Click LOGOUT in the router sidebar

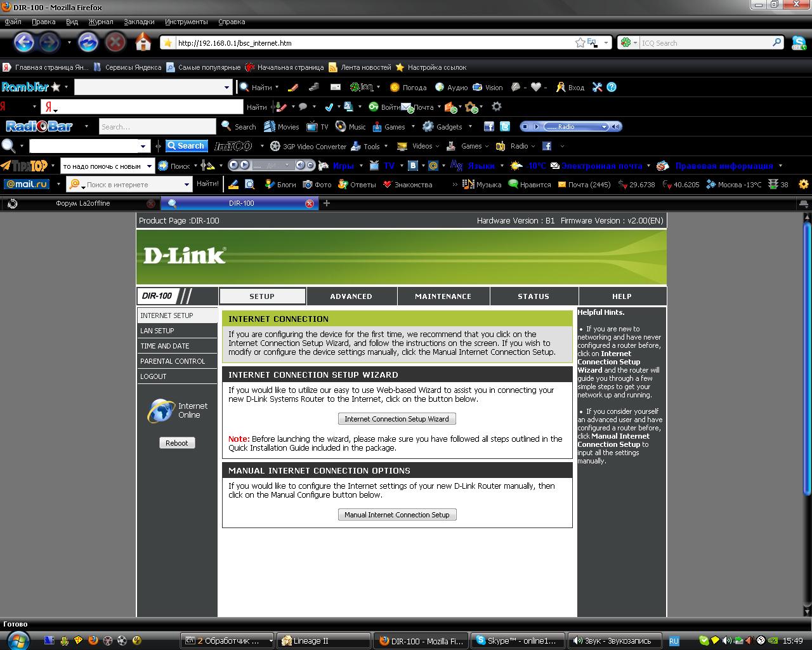coord(177,376)
